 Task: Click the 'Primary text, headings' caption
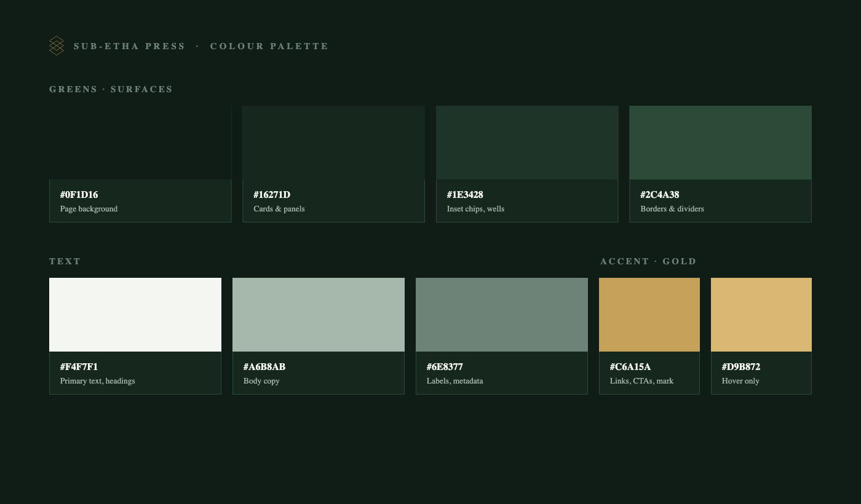point(98,381)
